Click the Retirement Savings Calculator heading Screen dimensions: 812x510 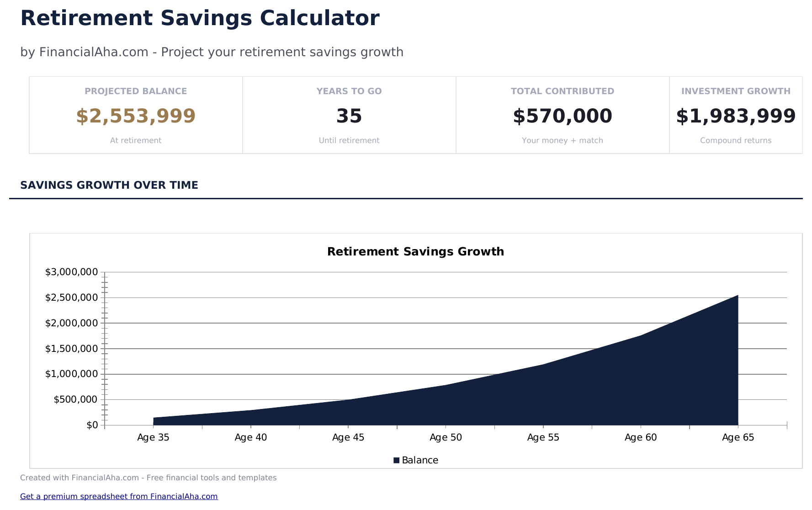point(200,18)
